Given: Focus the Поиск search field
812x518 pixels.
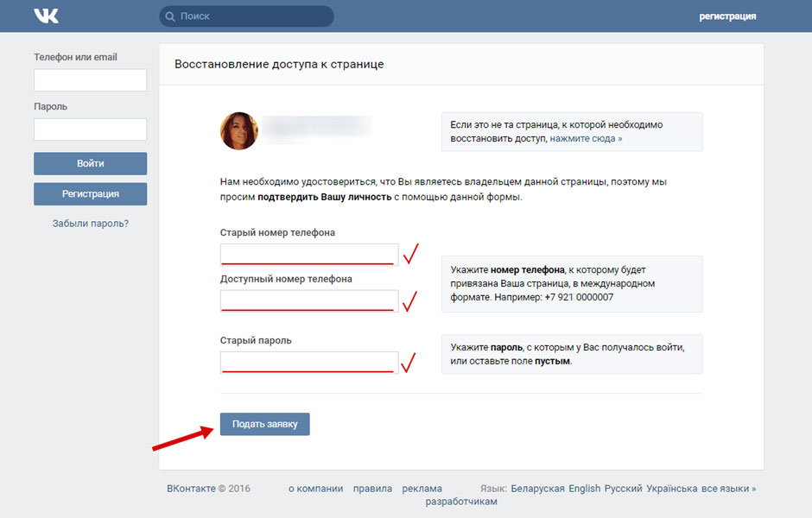Looking at the screenshot, I should coord(246,16).
